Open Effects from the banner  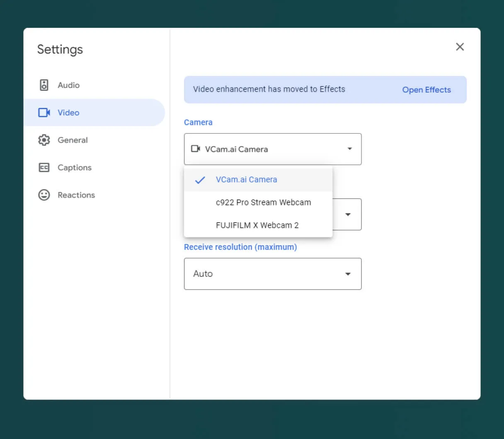[426, 90]
